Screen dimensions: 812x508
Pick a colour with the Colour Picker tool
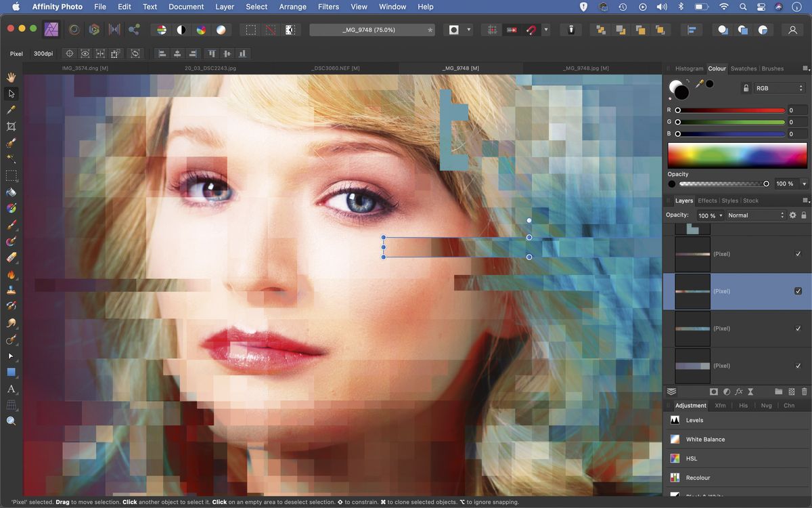(x=11, y=110)
